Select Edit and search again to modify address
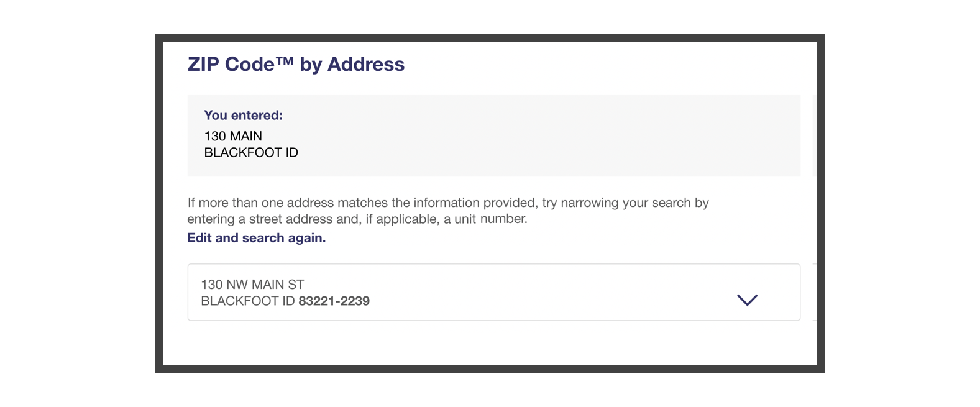Image resolution: width=980 pixels, height=407 pixels. (x=255, y=238)
